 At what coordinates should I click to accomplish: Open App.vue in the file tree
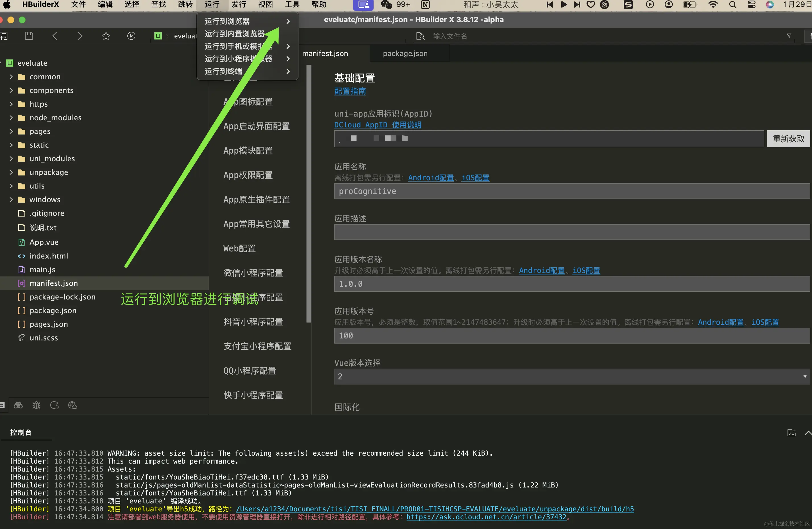(44, 242)
